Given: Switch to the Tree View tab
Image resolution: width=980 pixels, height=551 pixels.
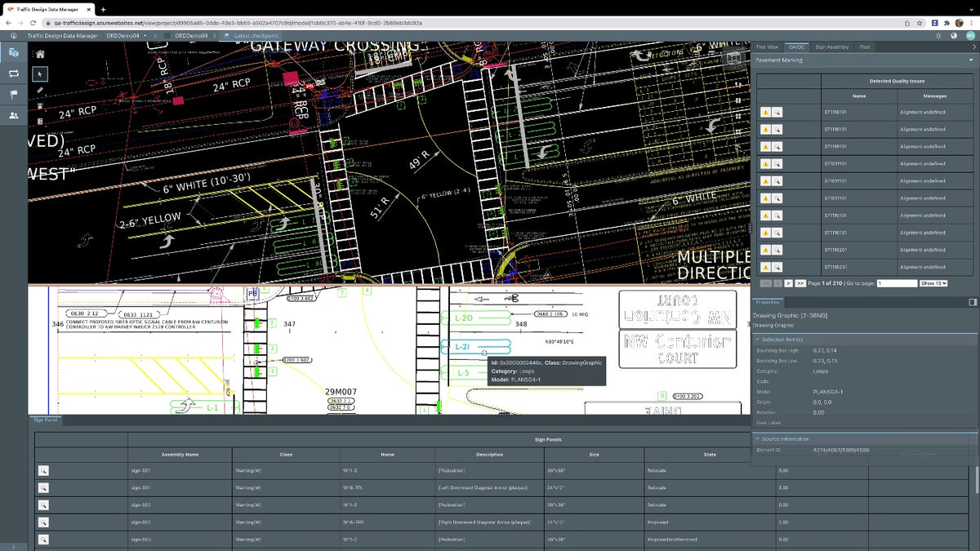Looking at the screenshot, I should tap(767, 47).
